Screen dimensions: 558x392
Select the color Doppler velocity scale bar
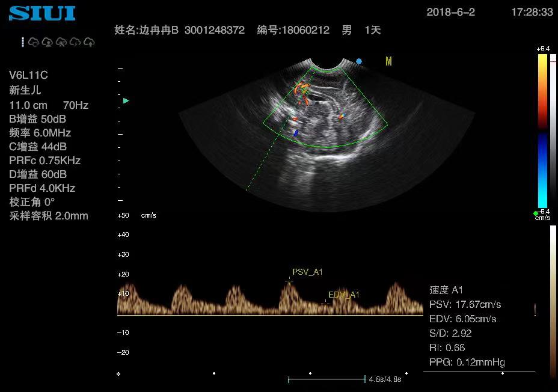(542, 130)
